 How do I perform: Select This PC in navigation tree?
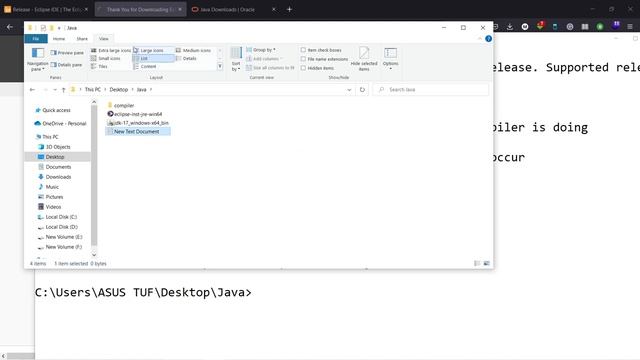[47, 137]
